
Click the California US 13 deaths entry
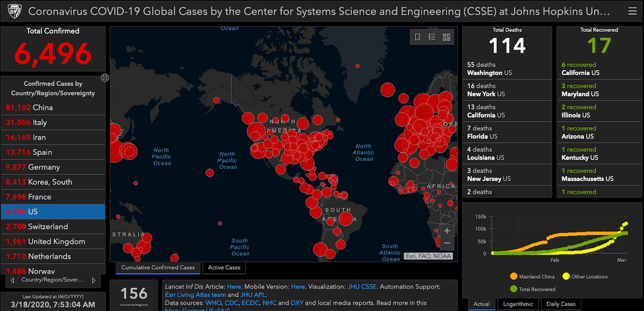[507, 111]
